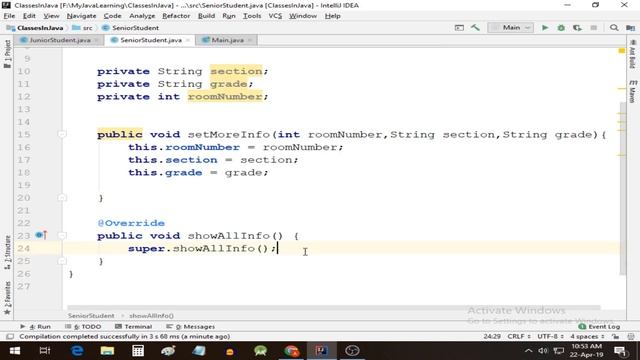
Task: Click ClassesInJava breadcrumb in navigation bar
Action: [x=36, y=28]
